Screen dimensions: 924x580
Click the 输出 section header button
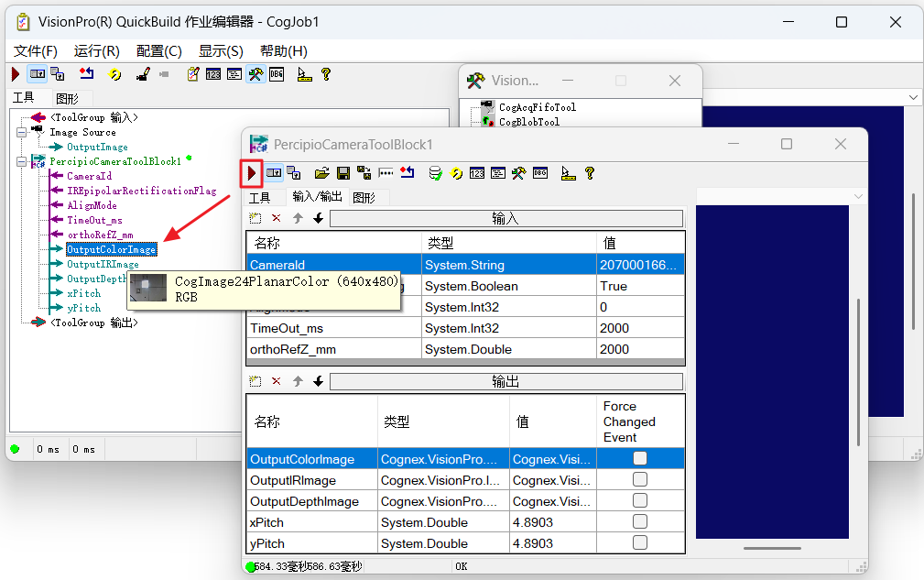tap(506, 382)
